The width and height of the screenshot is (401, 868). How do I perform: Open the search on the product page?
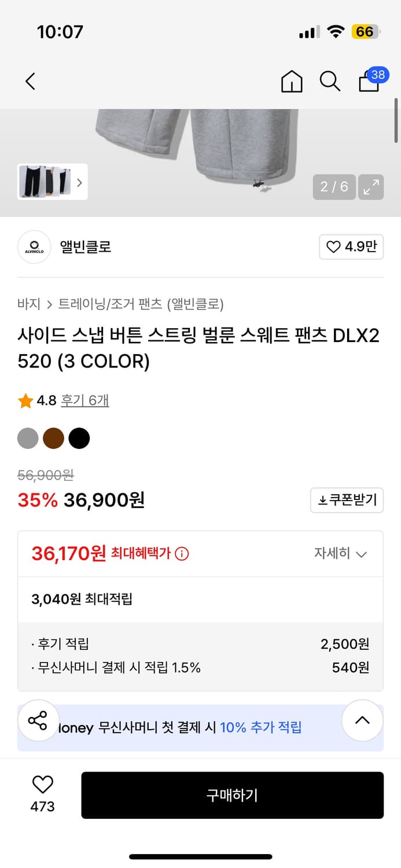[329, 82]
